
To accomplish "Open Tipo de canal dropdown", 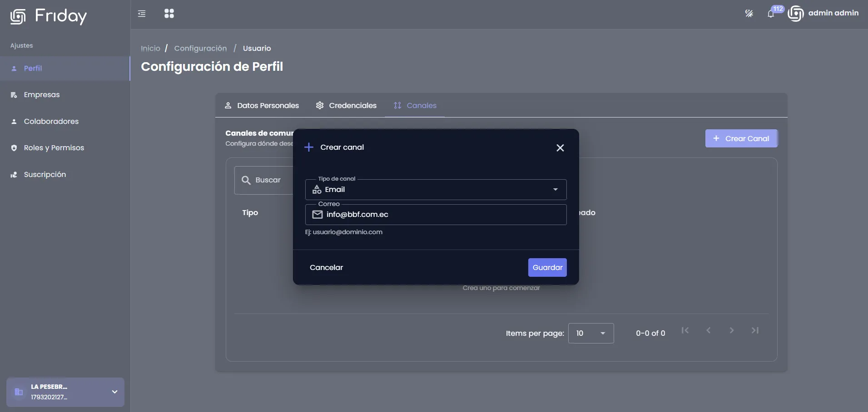I will 436,190.
